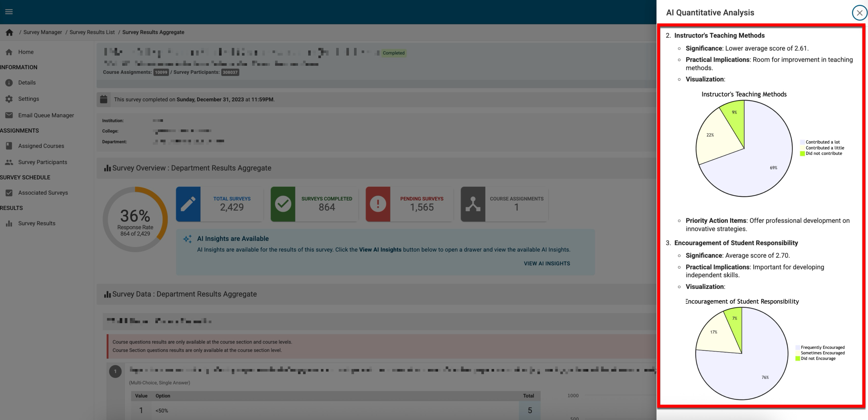Open the Details info page
Viewport: 868px width, 420px height.
(x=27, y=83)
